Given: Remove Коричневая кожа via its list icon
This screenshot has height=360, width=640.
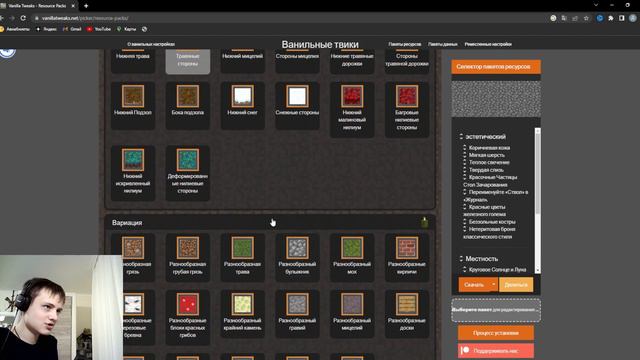Looking at the screenshot, I should (464, 147).
